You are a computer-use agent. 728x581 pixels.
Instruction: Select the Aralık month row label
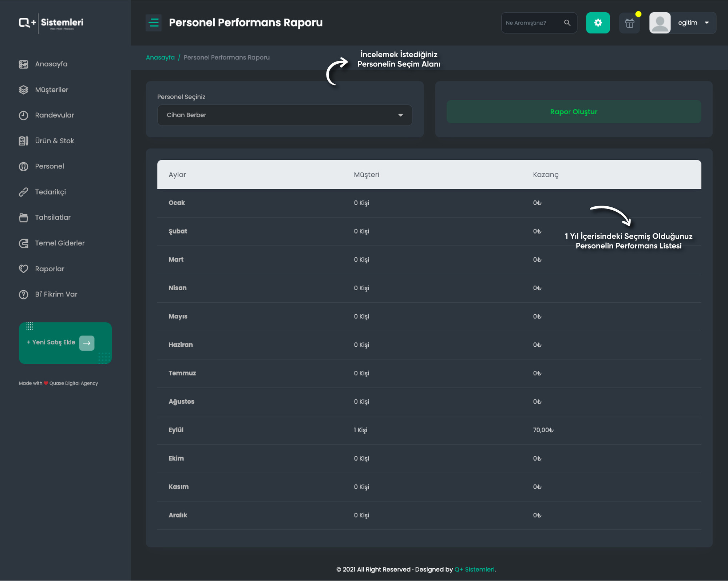[x=178, y=515]
